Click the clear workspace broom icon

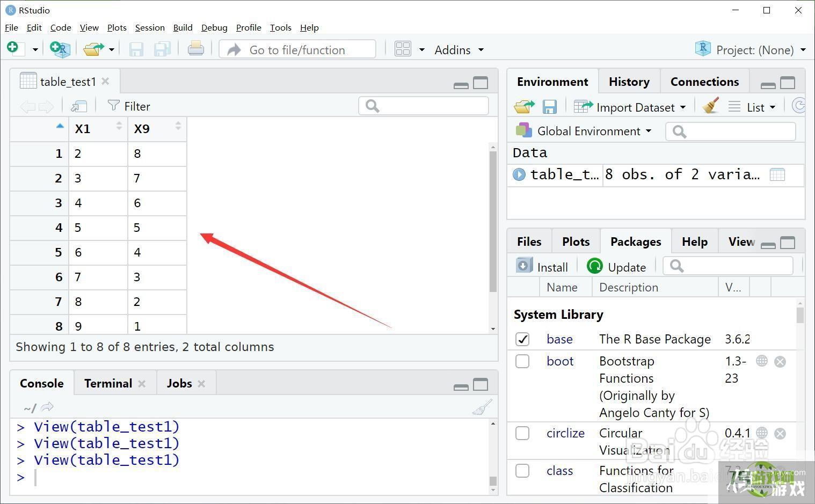(711, 106)
